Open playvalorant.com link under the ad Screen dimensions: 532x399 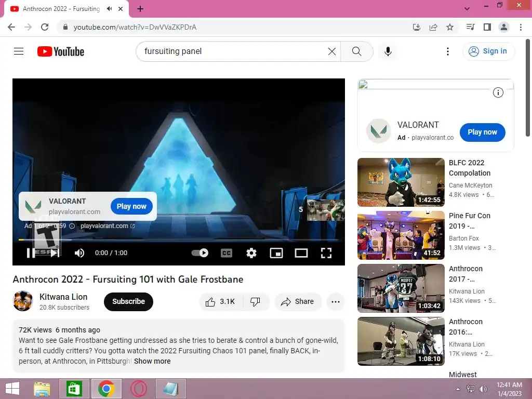tap(107, 226)
